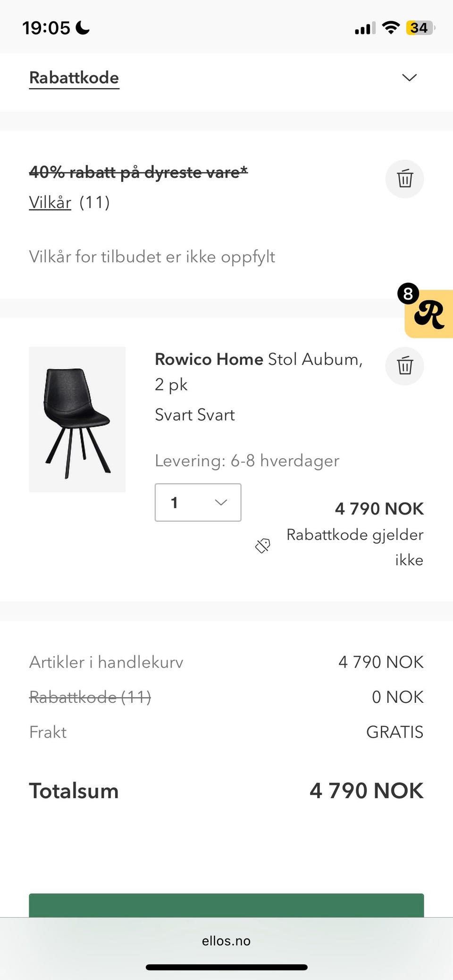Delete the 40% rabatt discount code
The height and width of the screenshot is (980, 453).
404,179
